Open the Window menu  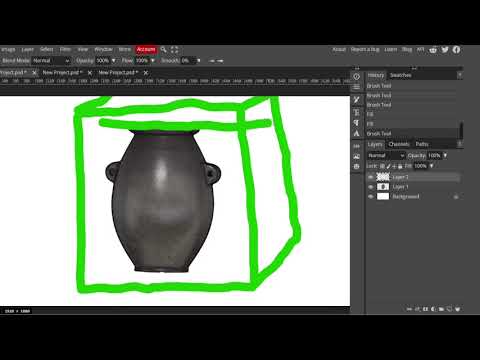[103, 50]
